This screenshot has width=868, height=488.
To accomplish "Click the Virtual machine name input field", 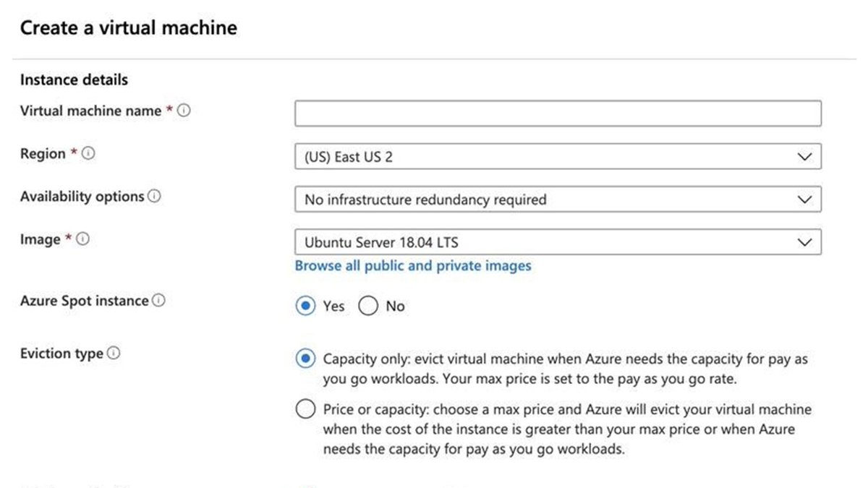I will pos(557,112).
